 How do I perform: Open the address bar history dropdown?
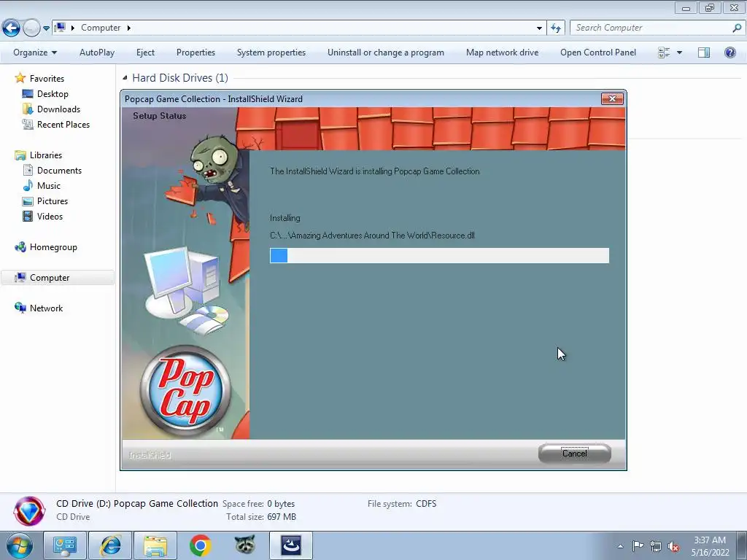tap(539, 28)
